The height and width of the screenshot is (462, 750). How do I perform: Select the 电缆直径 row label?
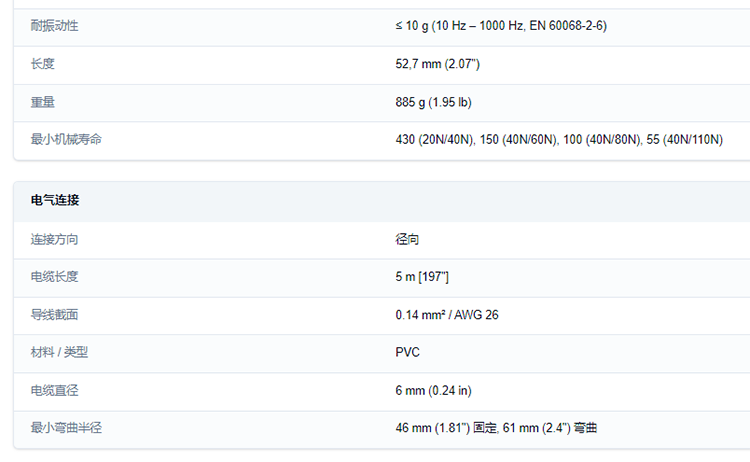point(55,390)
